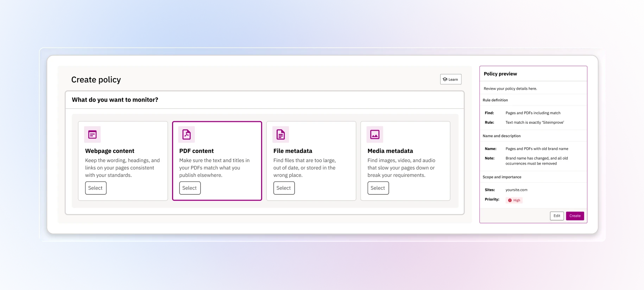Click the 'Note:' field label
Screen dimensions: 644x290
point(490,158)
